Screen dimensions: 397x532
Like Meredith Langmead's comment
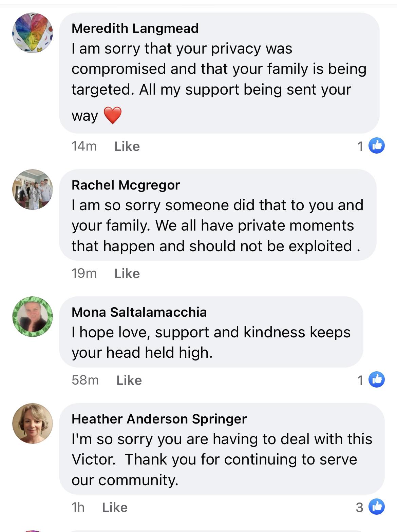click(x=127, y=146)
